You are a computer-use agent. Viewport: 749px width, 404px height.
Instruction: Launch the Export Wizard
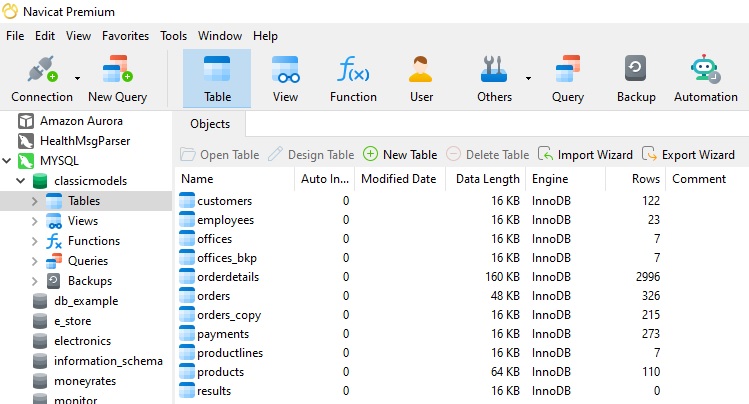(688, 155)
